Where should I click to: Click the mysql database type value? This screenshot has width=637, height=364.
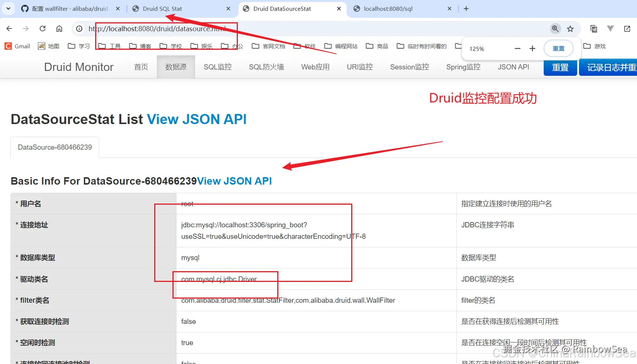(x=190, y=258)
